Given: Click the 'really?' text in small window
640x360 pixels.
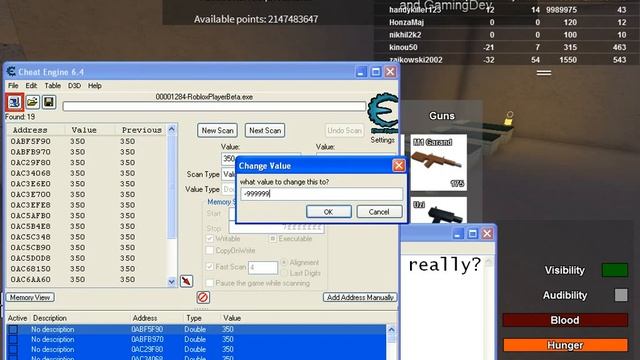Looking at the screenshot, I should click(445, 265).
